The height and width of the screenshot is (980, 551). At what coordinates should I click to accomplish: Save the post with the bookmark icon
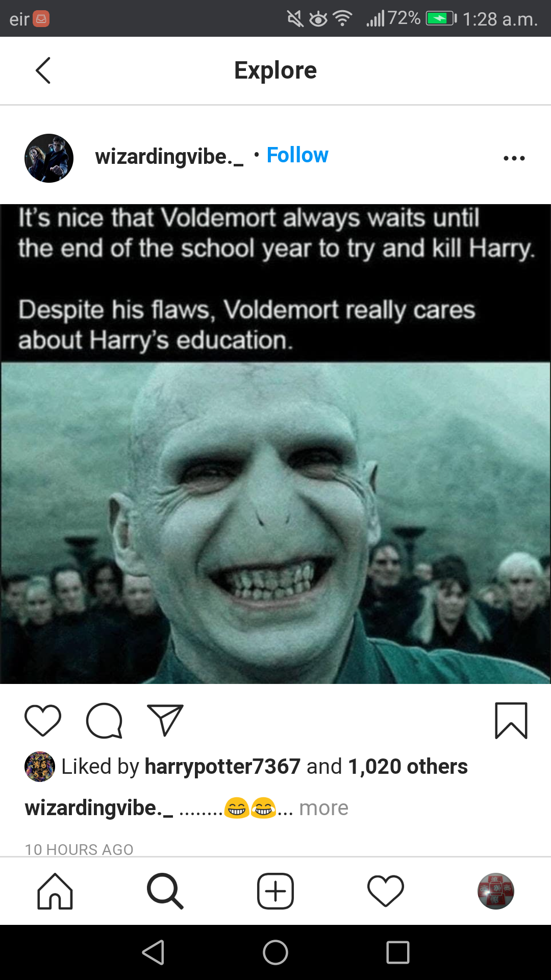point(511,721)
